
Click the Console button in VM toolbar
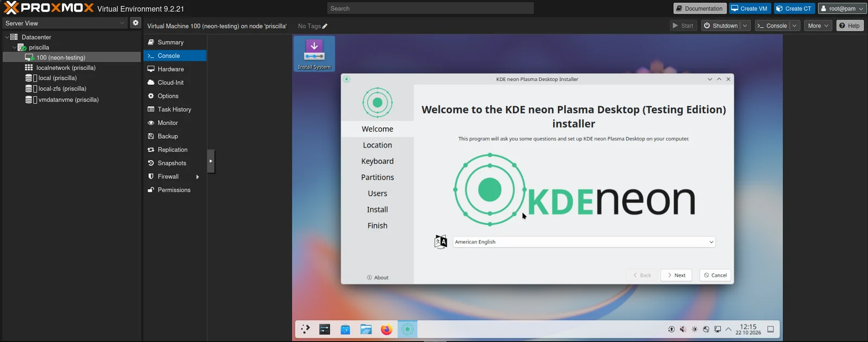772,25
